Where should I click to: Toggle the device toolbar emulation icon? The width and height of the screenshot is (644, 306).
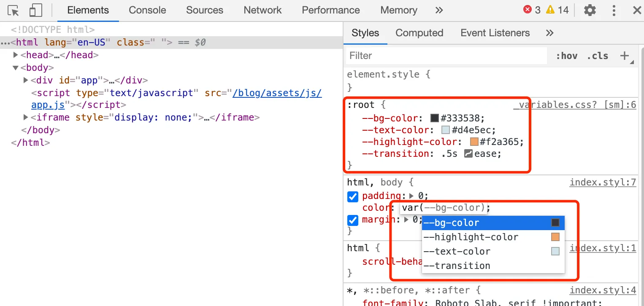pos(35,10)
